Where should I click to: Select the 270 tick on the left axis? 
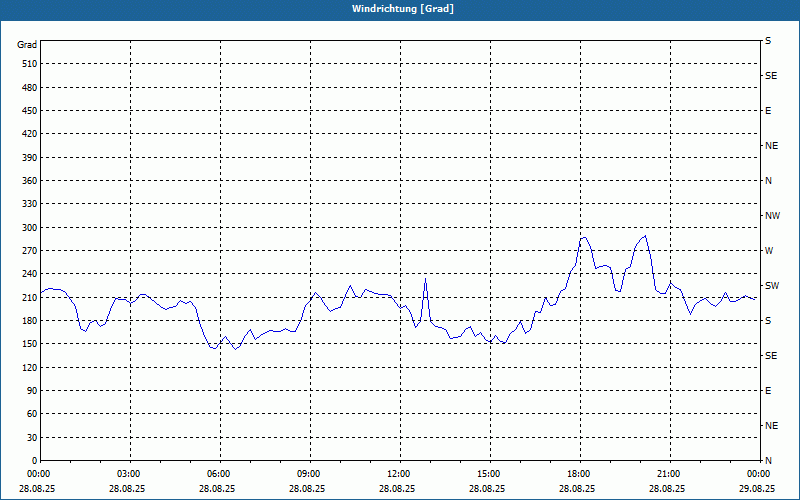(28, 251)
